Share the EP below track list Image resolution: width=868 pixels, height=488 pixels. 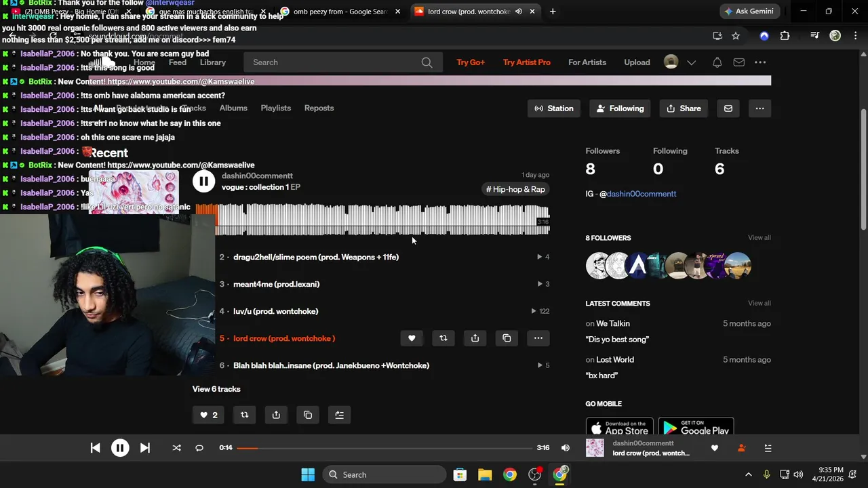click(x=276, y=415)
